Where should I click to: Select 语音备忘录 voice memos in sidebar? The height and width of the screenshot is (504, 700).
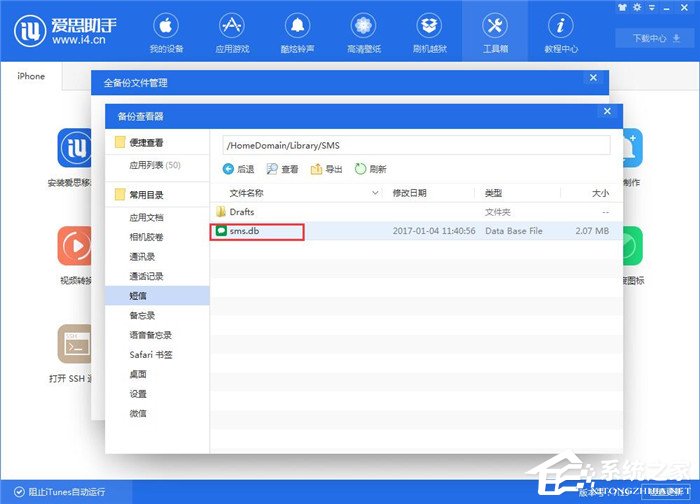click(x=157, y=335)
